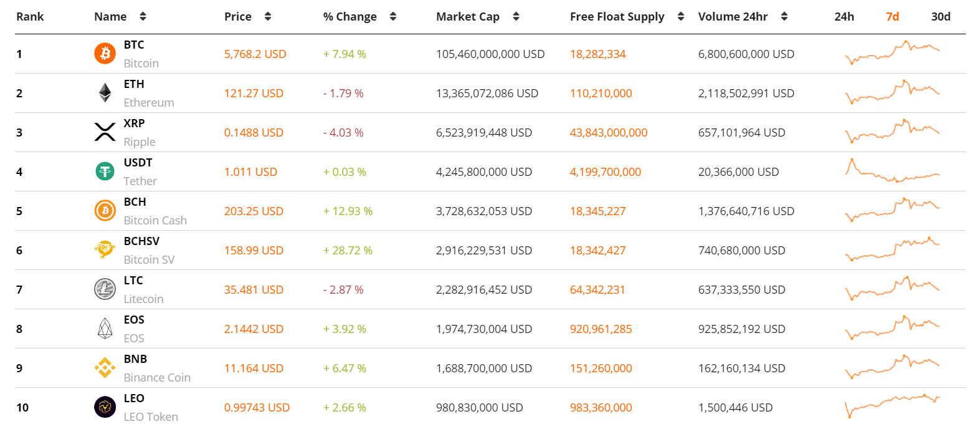Click Tether free float supply 4,199,700,000

605,172
